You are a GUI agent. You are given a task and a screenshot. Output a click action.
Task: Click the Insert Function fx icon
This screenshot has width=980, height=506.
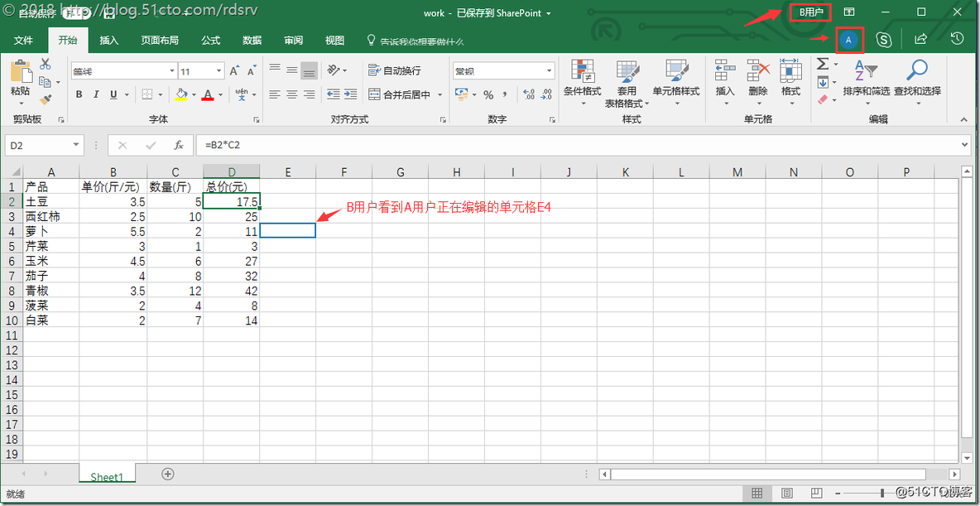178,145
